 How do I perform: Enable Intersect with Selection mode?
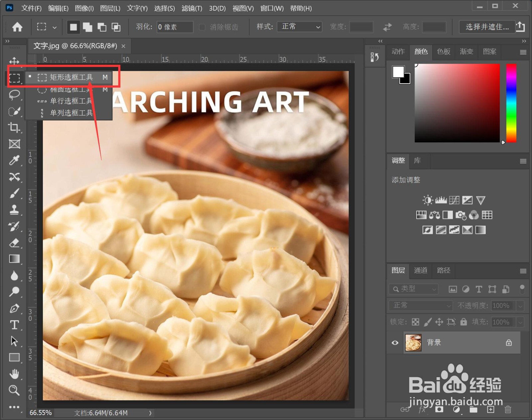(116, 27)
